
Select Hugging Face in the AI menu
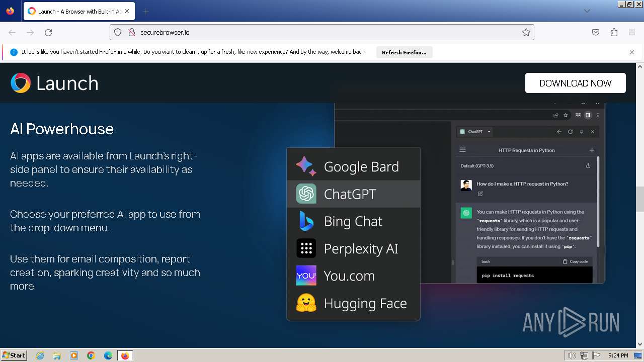coord(353,303)
